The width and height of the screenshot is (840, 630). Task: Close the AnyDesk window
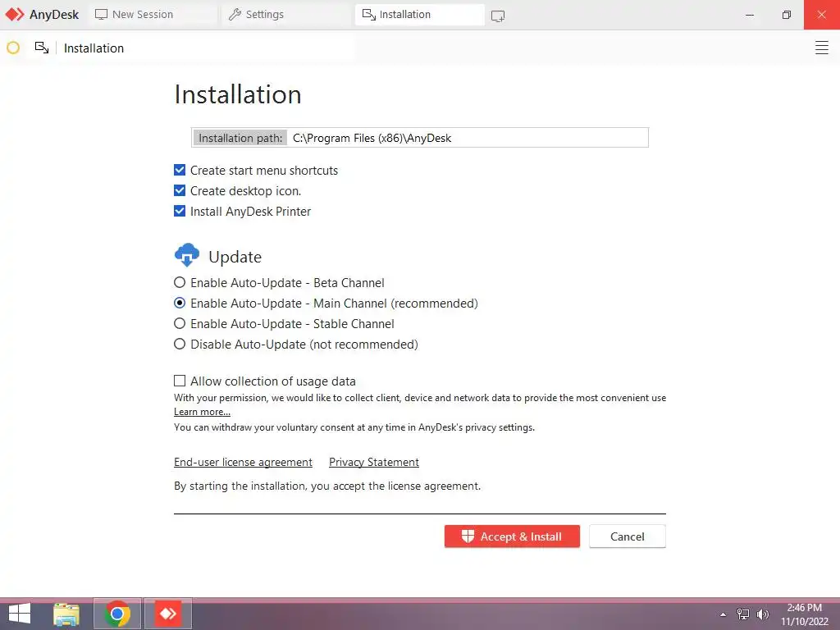[822, 15]
